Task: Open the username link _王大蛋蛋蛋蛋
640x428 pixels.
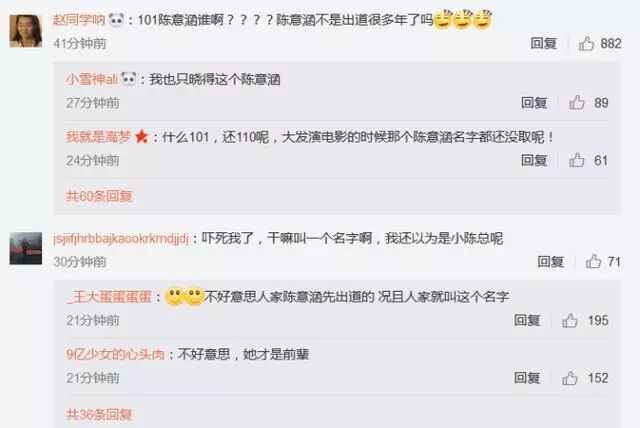Action: click(x=109, y=297)
